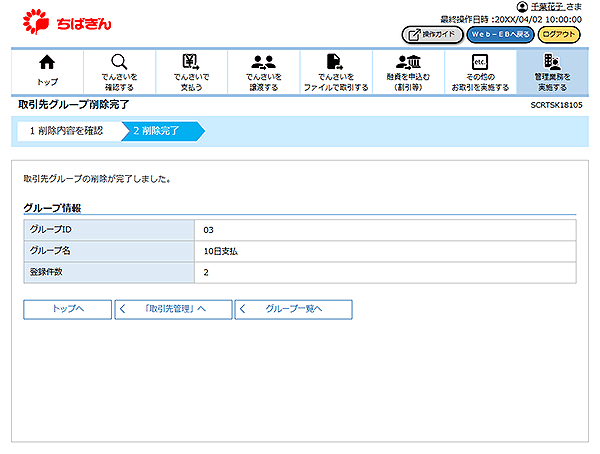Open でんさいを譲渡する people icon
600x454 pixels.
point(263,62)
